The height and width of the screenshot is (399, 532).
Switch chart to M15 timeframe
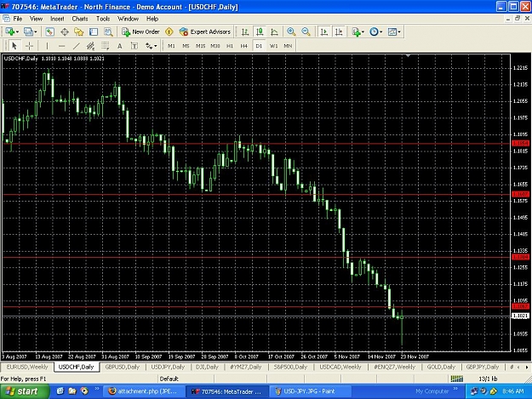tap(200, 46)
